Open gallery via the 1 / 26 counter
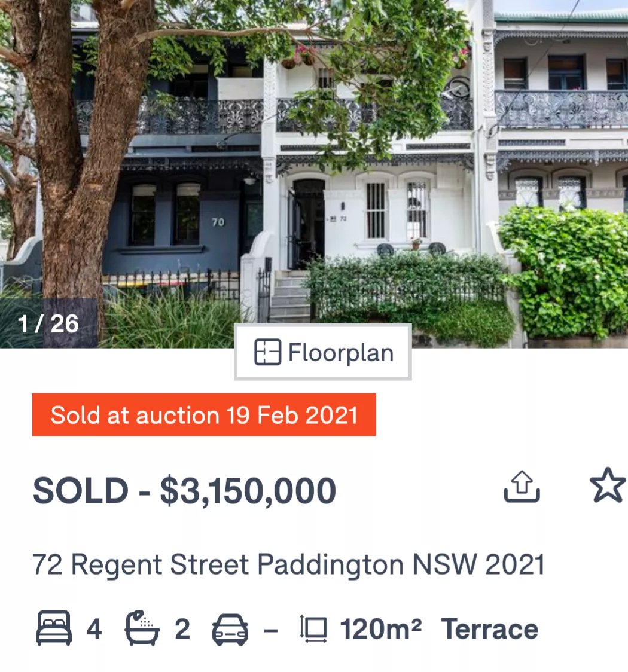The image size is (628, 672). tap(48, 323)
